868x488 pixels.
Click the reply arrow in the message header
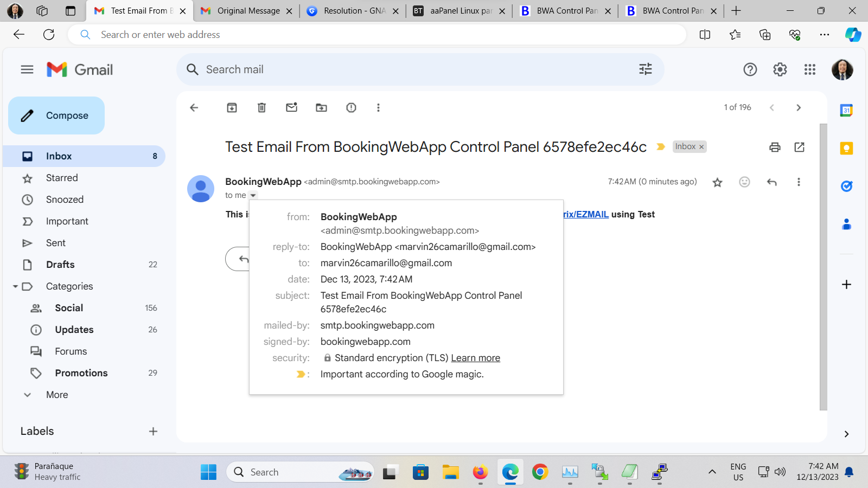[x=771, y=182]
